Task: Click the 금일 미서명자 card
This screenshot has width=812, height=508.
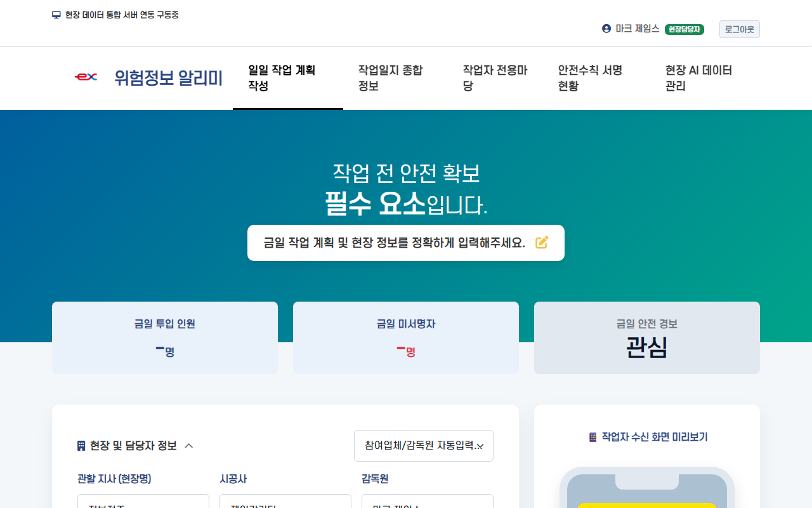Action: (406, 338)
